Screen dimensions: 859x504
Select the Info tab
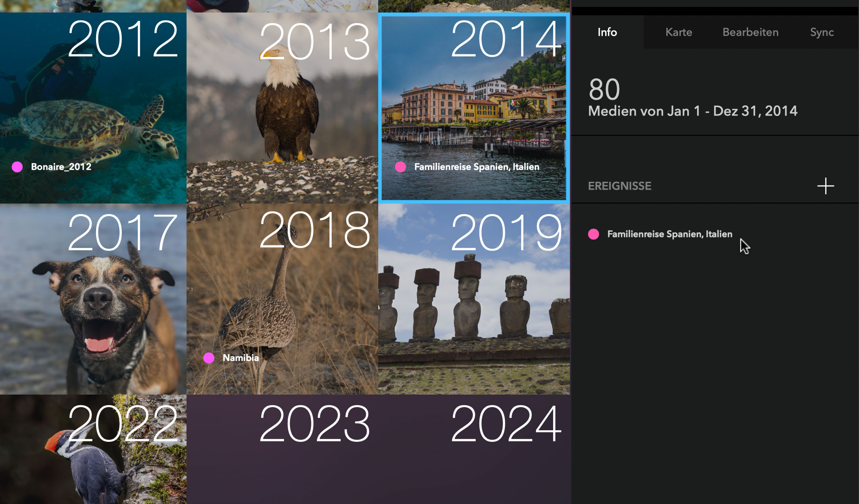[607, 32]
